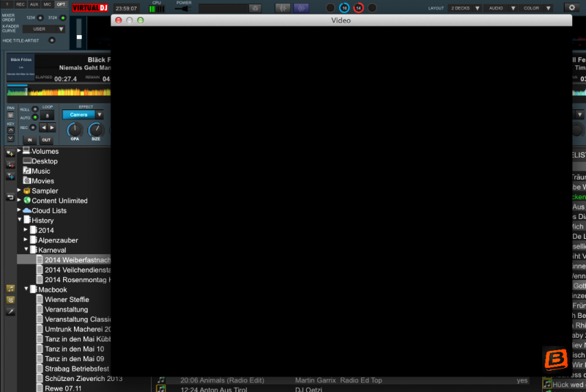Click the Cloud Lists cloud icon
586x392 pixels.
tap(27, 210)
